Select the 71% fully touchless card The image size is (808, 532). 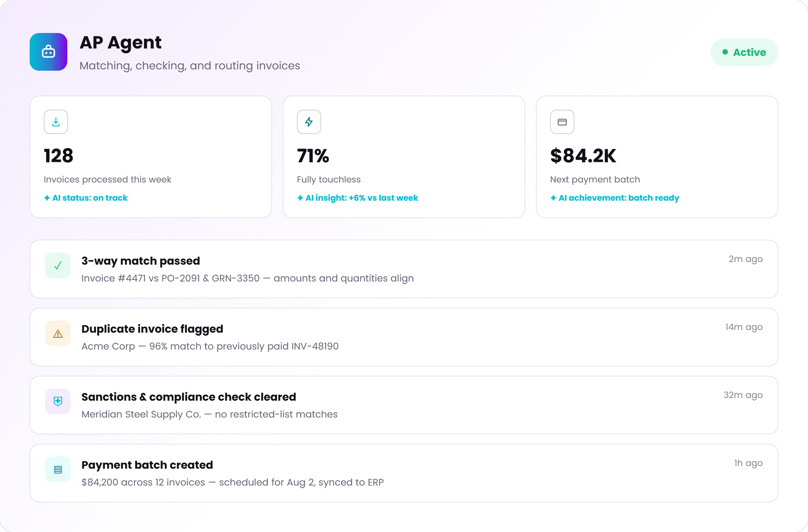click(404, 157)
